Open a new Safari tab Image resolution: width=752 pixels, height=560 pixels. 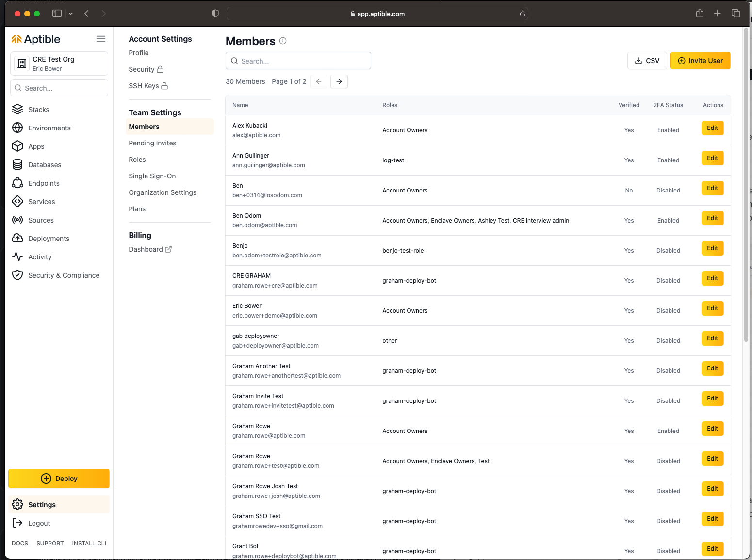(x=718, y=14)
